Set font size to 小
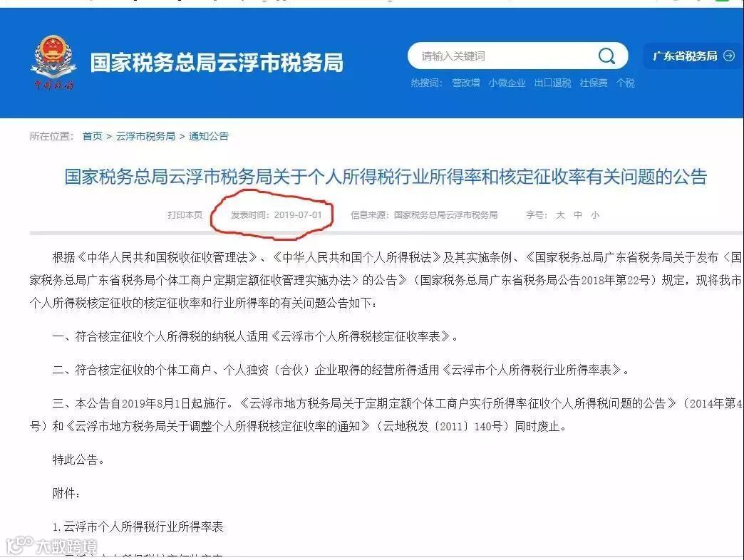 [x=594, y=215]
